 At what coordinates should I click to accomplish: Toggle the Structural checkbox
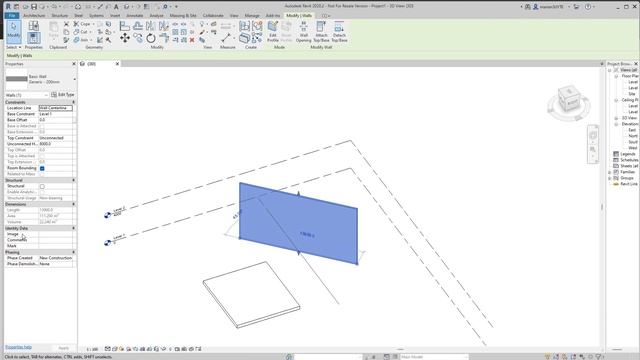(42, 186)
